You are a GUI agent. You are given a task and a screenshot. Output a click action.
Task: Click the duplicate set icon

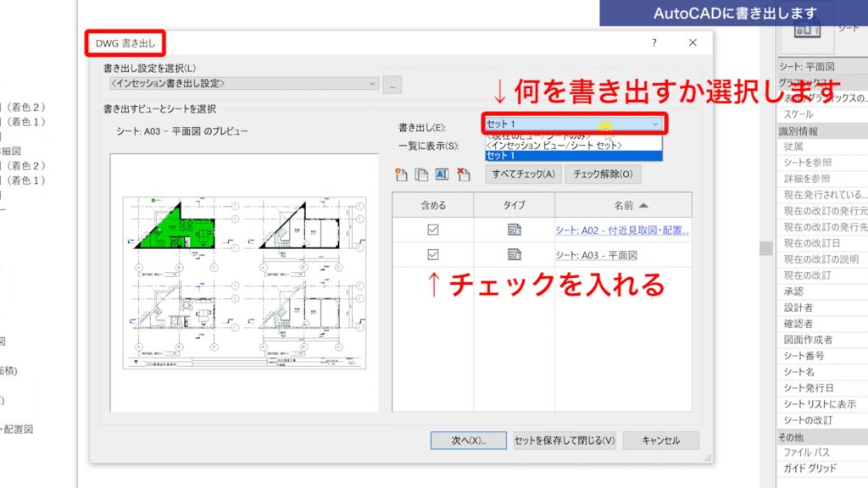point(421,175)
